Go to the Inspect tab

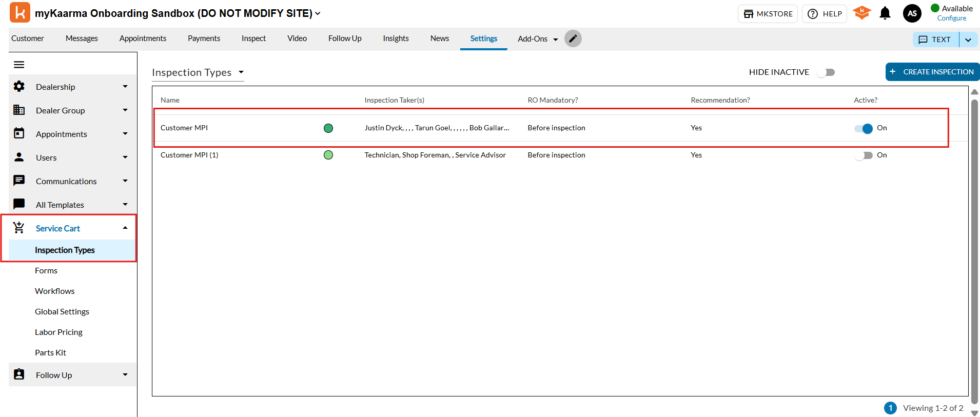point(253,38)
